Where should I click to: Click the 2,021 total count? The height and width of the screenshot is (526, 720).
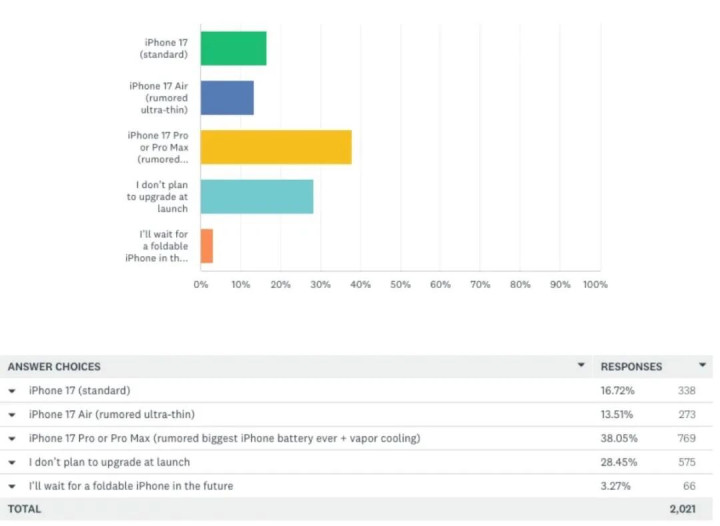point(682,509)
